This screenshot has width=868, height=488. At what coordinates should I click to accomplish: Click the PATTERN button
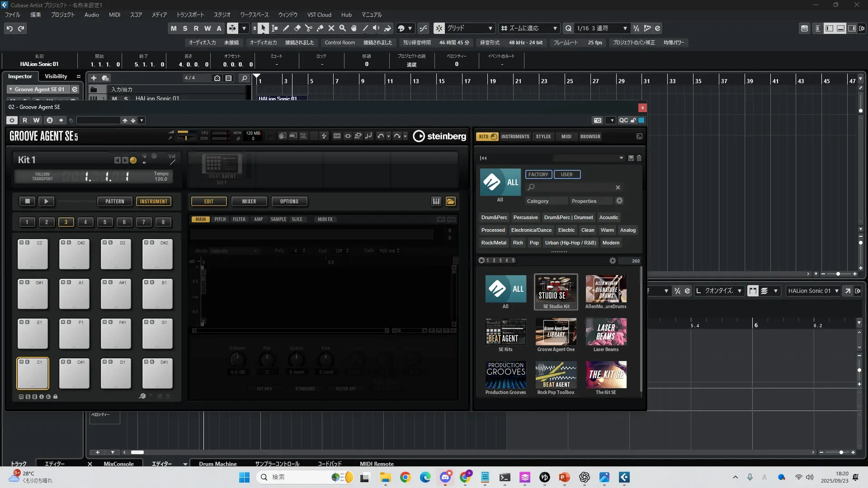point(115,202)
